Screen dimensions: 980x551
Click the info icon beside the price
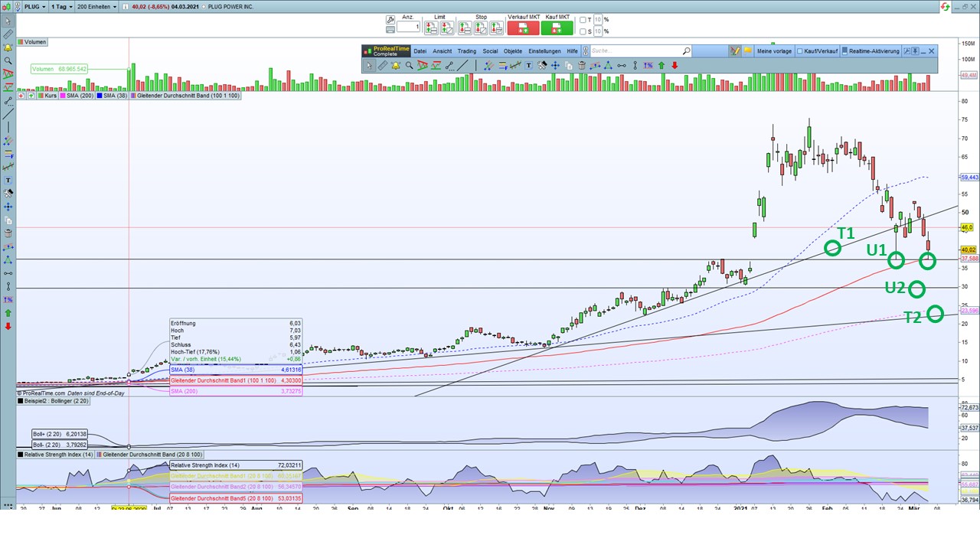coord(125,6)
